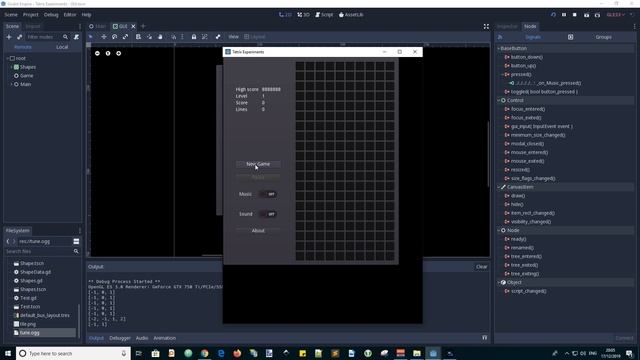Screen dimensions: 640x360
Task: Switch to the Groups tab in Node dock
Action: (x=603, y=37)
